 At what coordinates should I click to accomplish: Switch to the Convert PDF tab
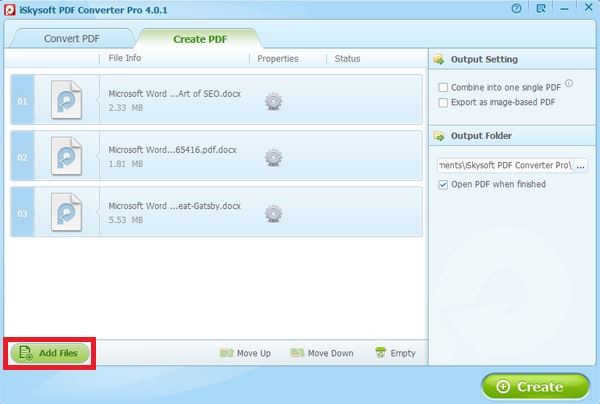(x=72, y=39)
